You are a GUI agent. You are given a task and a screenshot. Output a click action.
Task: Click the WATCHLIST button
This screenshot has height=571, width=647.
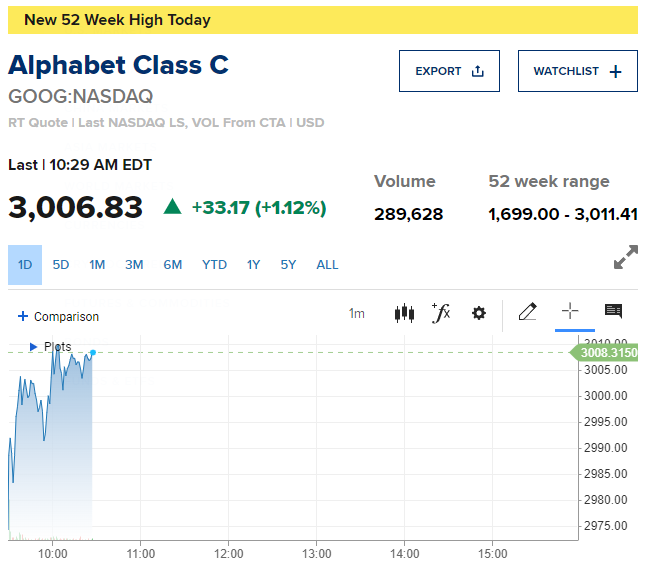(577, 71)
